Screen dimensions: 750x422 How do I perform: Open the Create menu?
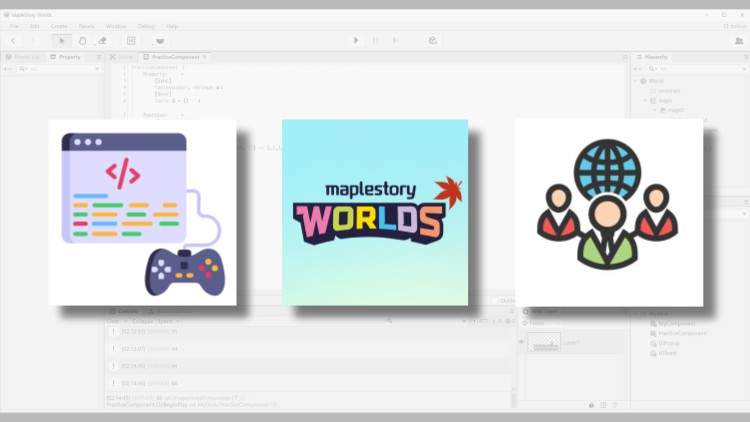point(59,26)
